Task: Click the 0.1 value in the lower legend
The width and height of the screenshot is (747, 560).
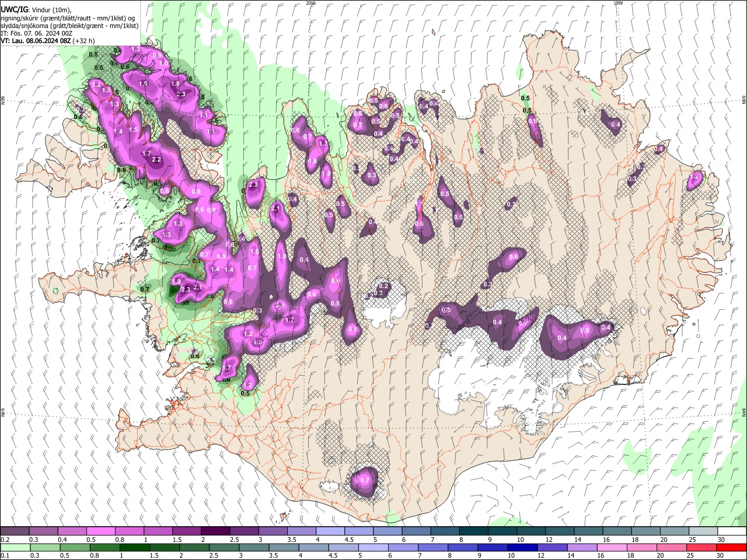Action: tap(5, 555)
